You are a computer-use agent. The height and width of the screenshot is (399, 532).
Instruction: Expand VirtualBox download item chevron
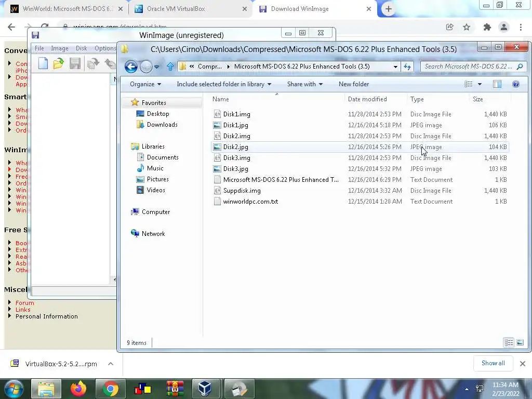pyautogui.click(x=111, y=364)
